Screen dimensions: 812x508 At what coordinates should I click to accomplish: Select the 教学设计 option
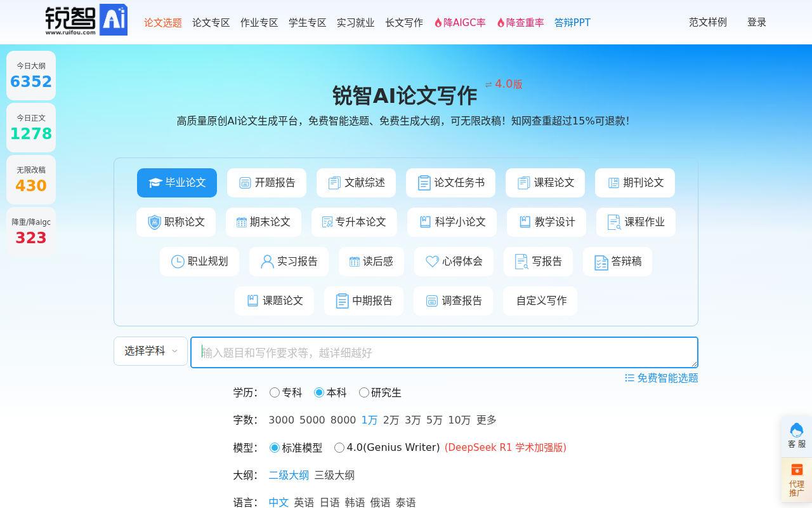(546, 222)
